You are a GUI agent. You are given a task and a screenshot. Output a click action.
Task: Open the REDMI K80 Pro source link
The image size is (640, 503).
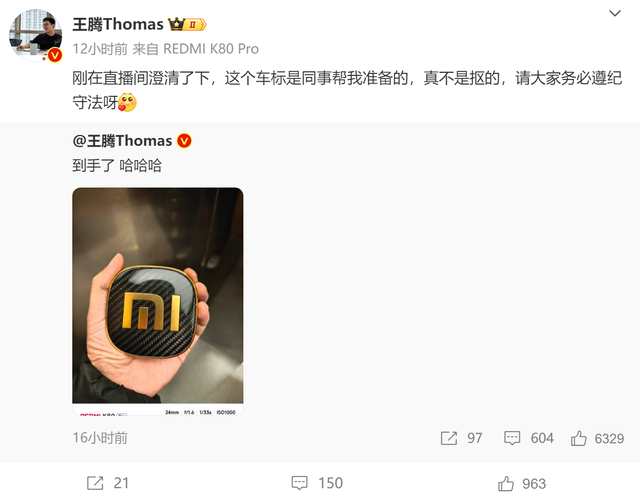[211, 49]
